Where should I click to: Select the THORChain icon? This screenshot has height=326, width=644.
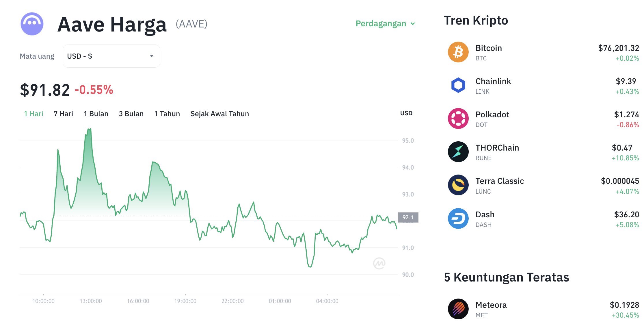[x=458, y=152]
